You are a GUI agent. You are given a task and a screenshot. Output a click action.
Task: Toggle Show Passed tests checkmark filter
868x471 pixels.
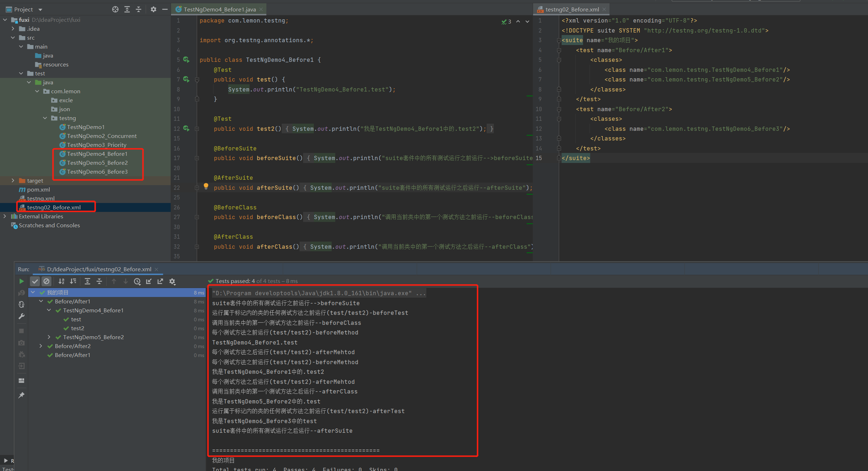[35, 281]
